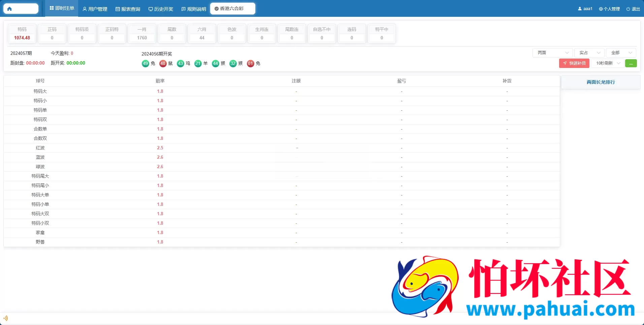Select the 正码特 category card
Viewport: 644px width, 325px height.
pyautogui.click(x=112, y=34)
